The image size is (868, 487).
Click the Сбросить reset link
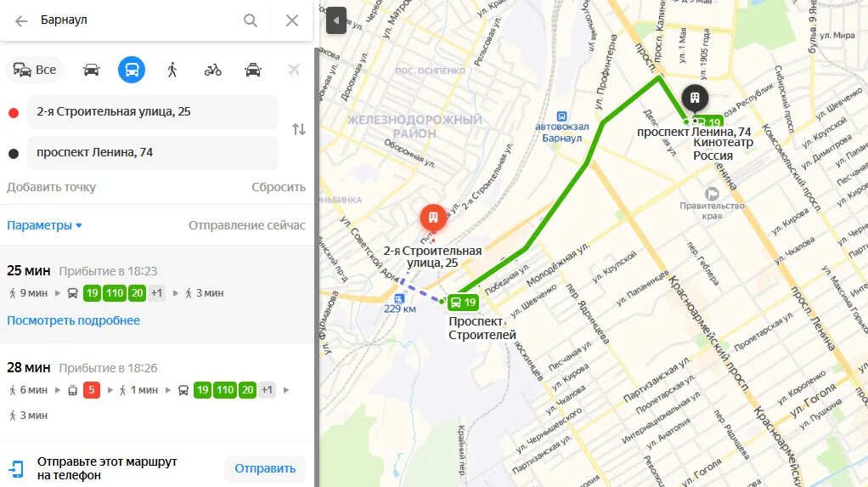pyautogui.click(x=279, y=187)
